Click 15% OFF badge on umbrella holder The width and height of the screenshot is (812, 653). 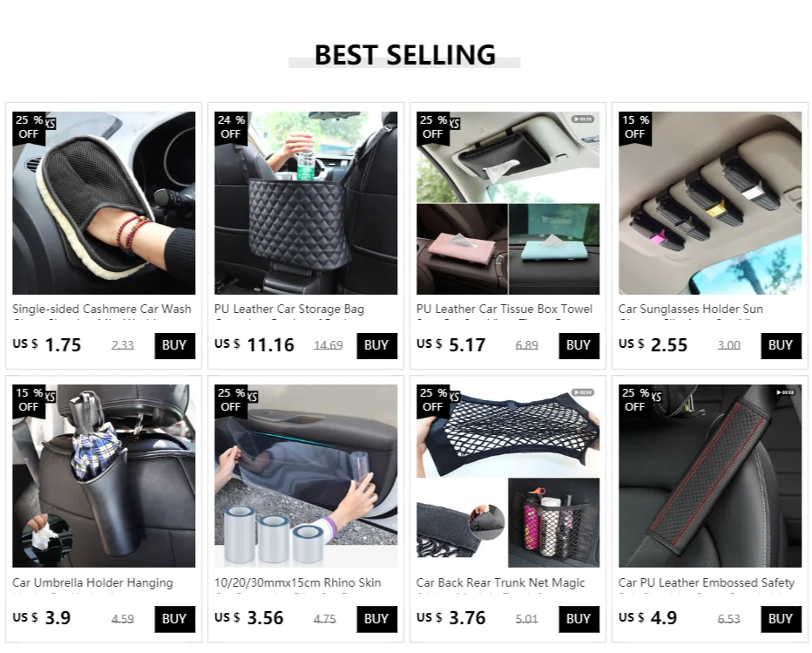(x=29, y=400)
